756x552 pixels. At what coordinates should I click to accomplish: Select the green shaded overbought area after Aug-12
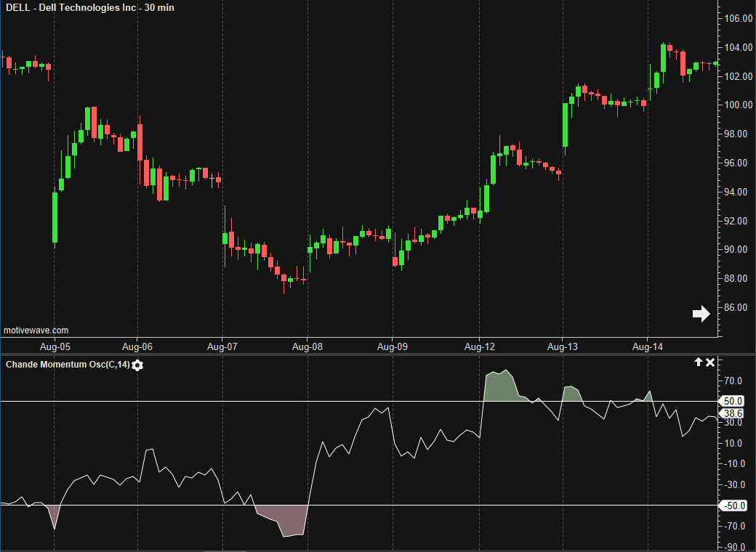pos(502,385)
